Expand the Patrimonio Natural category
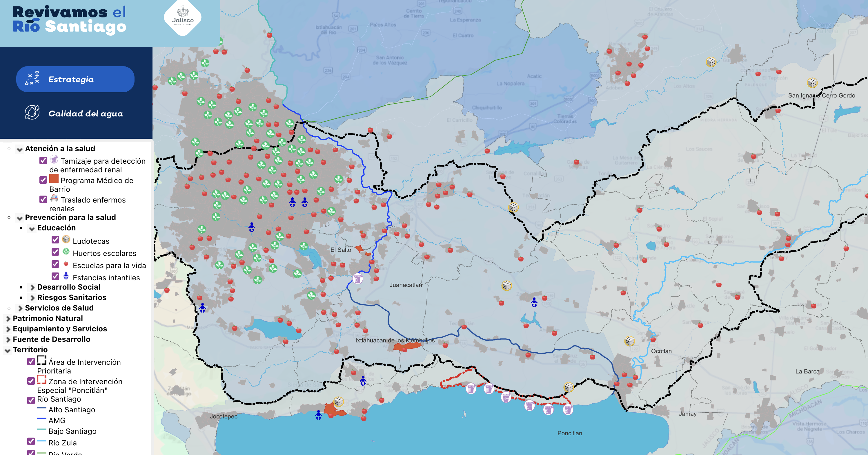 click(x=8, y=319)
